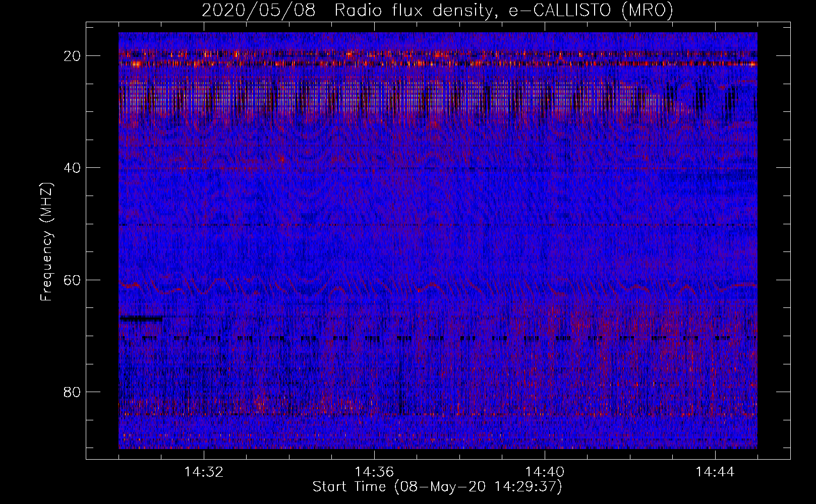The width and height of the screenshot is (816, 504).
Task: Click the 'Start Time (08-May-20 14:29:37)' label
Action: pos(437,487)
